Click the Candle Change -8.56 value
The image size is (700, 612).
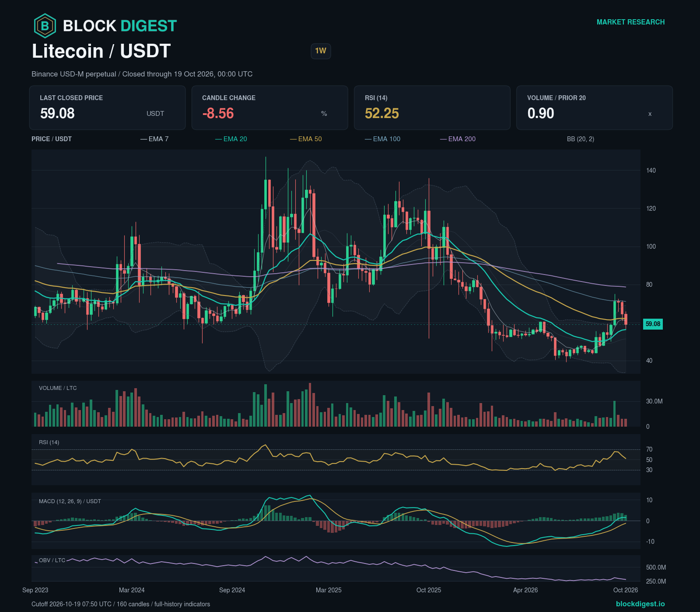point(218,114)
